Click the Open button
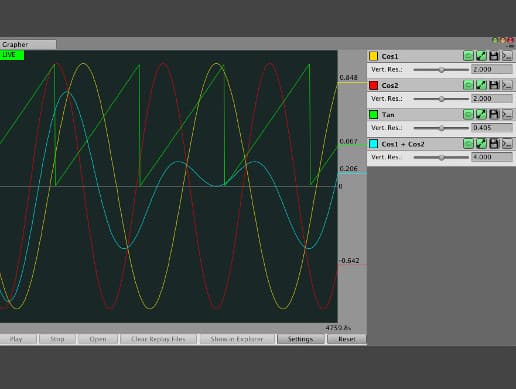The image size is (516, 389). (x=98, y=339)
